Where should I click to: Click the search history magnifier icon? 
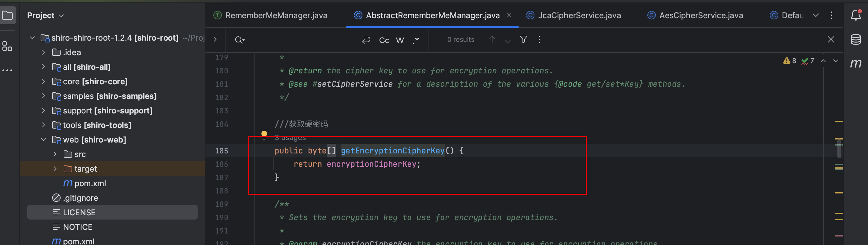point(239,40)
